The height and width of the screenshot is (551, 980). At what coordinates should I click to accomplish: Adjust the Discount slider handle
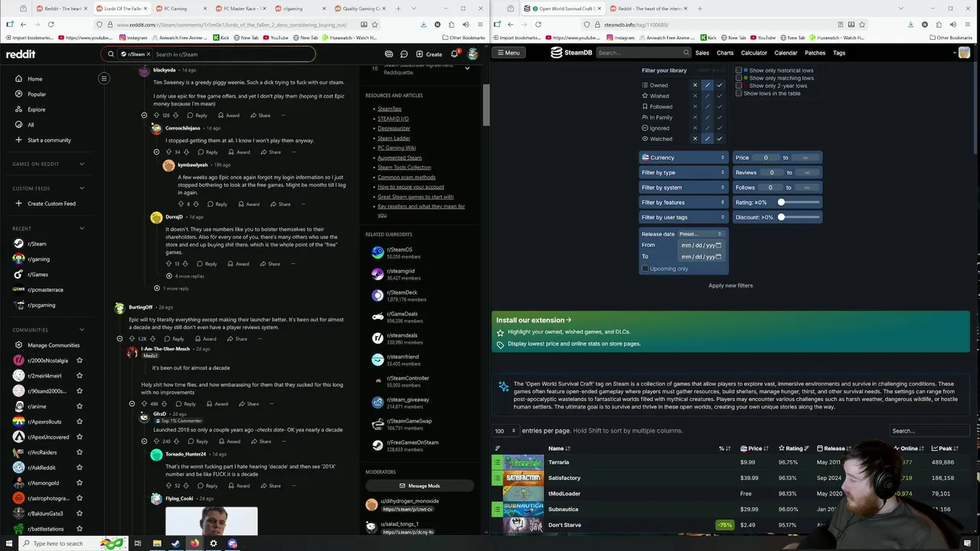(781, 217)
